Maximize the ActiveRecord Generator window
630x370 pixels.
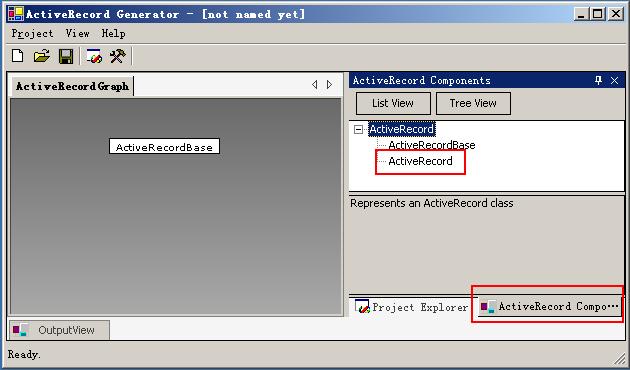tap(598, 14)
